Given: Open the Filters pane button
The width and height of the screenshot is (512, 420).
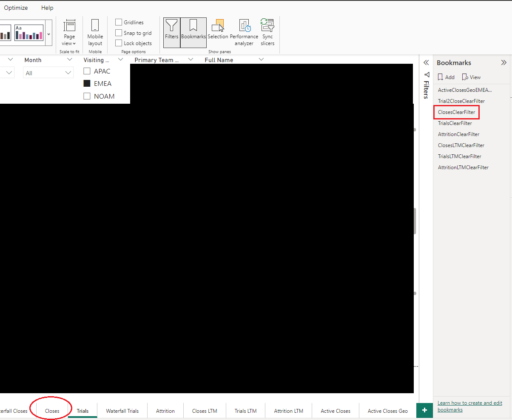Looking at the screenshot, I should tap(172, 32).
